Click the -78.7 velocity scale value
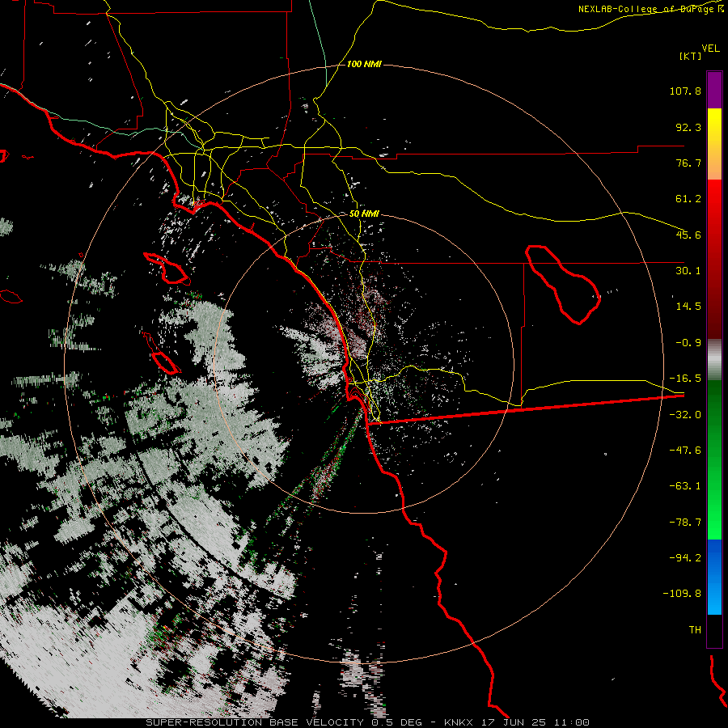The width and height of the screenshot is (728, 728). click(x=685, y=523)
